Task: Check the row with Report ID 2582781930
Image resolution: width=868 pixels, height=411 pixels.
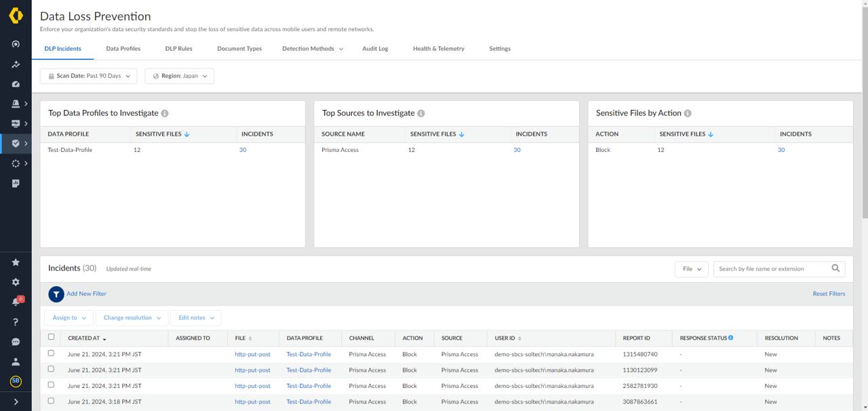Action: (51, 385)
